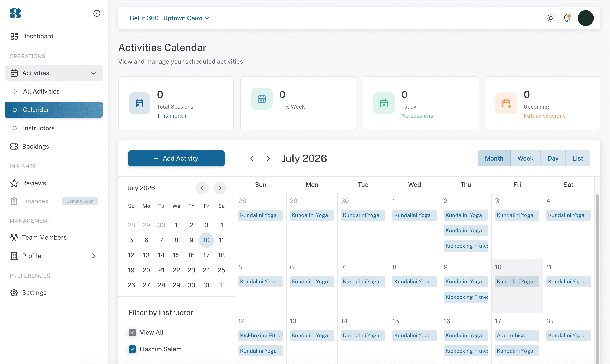The height and width of the screenshot is (364, 610).
Task: Open Kundalini Yoga event on Saturday 18
Action: (568, 335)
